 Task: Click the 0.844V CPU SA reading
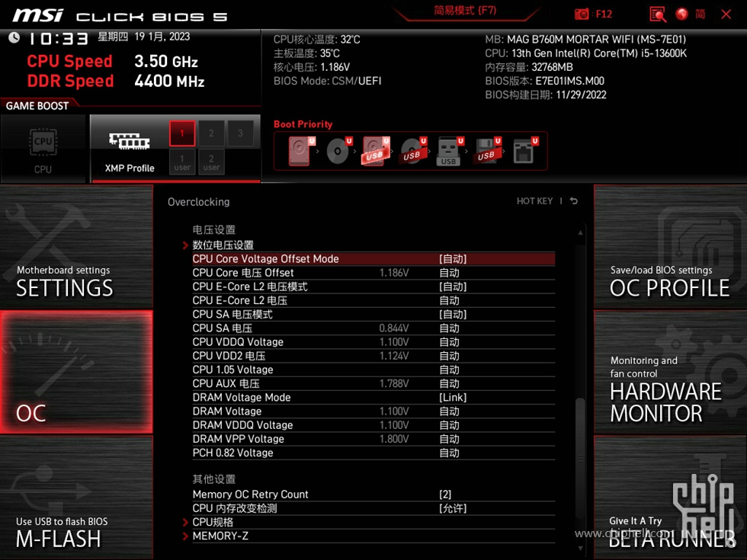(x=394, y=328)
